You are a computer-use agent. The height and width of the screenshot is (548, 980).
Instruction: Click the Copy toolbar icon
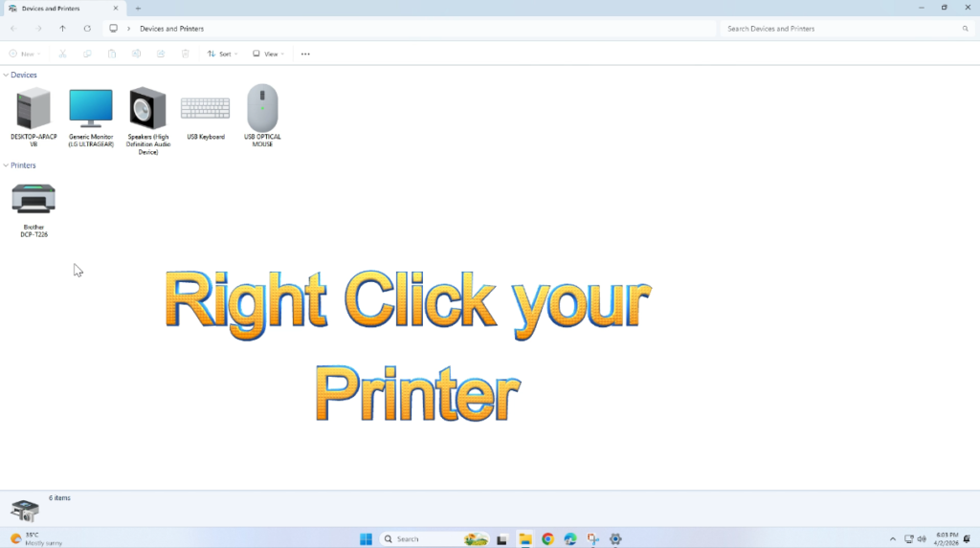(87, 54)
